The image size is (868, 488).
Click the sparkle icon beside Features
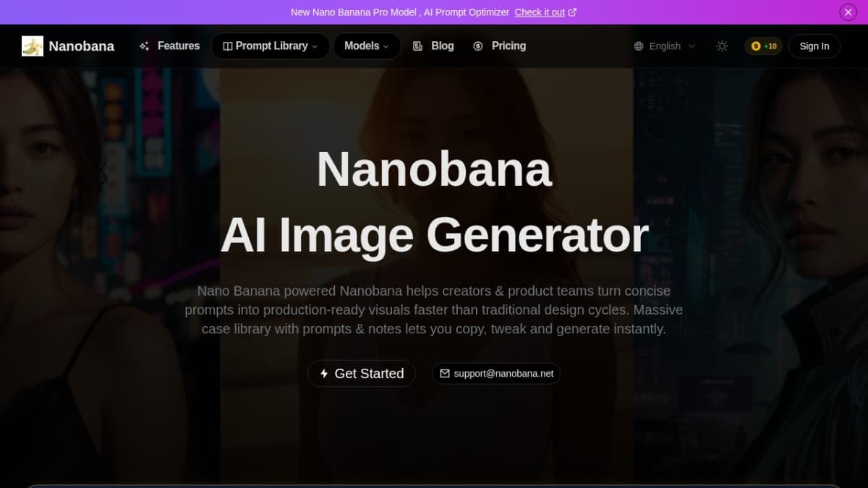[143, 46]
